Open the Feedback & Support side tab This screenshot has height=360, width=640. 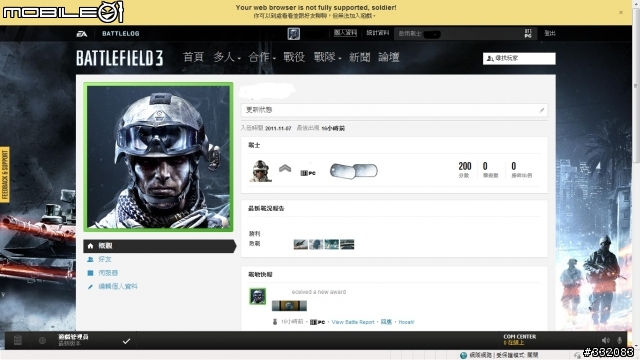[x=5, y=175]
